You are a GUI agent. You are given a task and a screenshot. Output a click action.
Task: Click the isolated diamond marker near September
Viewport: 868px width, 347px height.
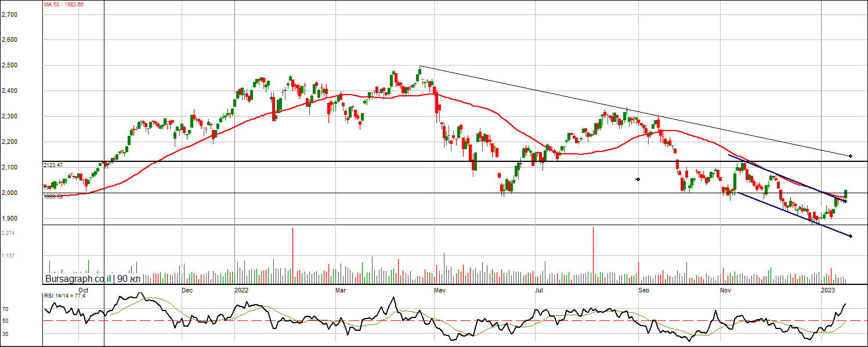point(638,179)
